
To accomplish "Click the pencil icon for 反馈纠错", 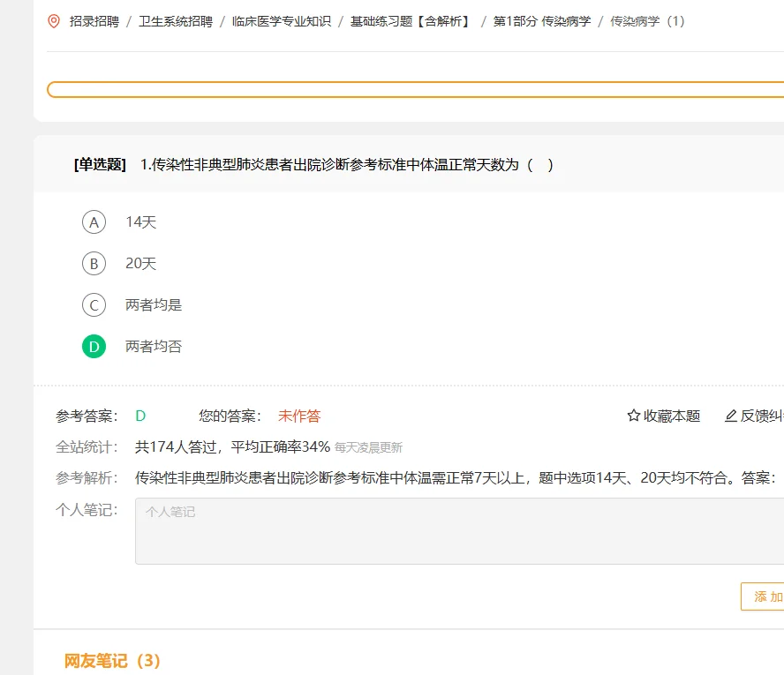I will click(x=731, y=415).
